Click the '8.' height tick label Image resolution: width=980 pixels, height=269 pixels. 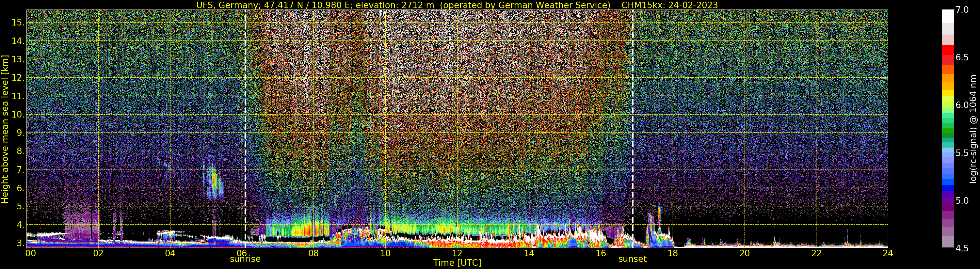coord(20,151)
